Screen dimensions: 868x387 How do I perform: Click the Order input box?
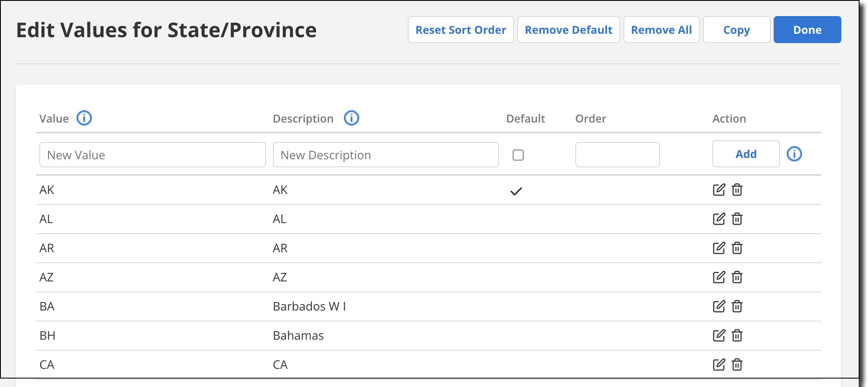(x=617, y=155)
